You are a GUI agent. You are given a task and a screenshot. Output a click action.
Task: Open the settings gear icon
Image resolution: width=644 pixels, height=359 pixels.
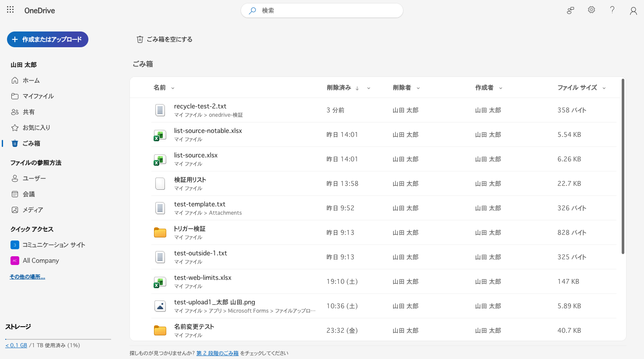[x=591, y=10]
